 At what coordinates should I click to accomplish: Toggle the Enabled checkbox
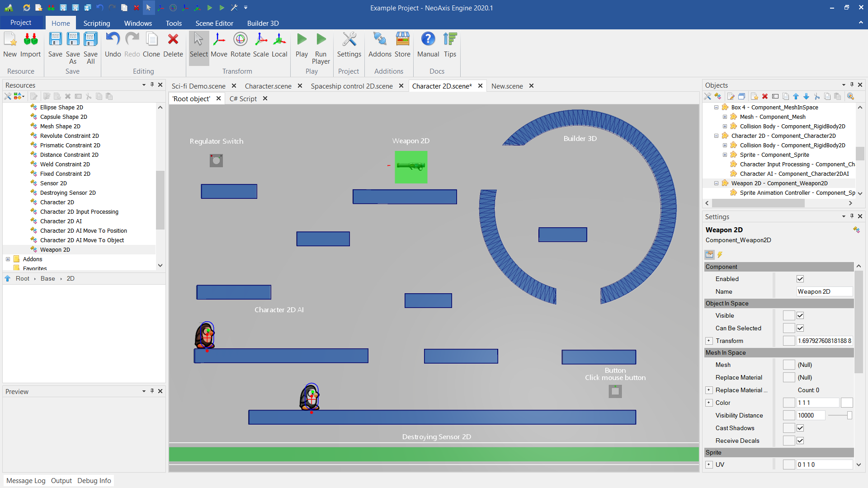coord(800,279)
